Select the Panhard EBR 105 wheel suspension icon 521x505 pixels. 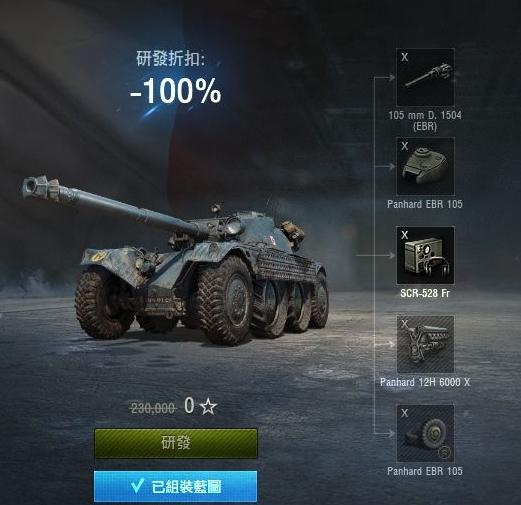tap(425, 433)
